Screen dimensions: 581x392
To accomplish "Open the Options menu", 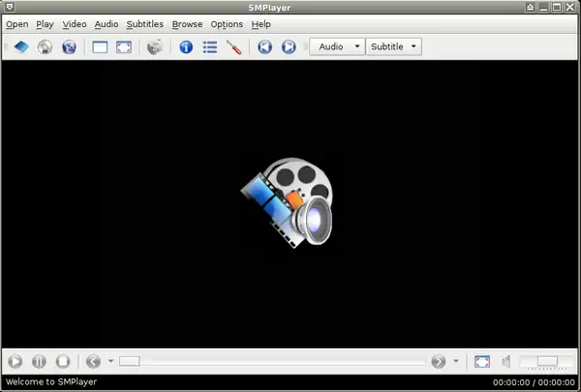I will [x=227, y=23].
